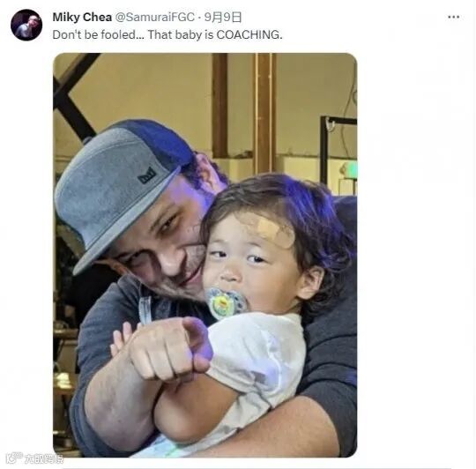Click the baby's ear in the photo
The width and height of the screenshot is (476, 469).
coord(311,284)
